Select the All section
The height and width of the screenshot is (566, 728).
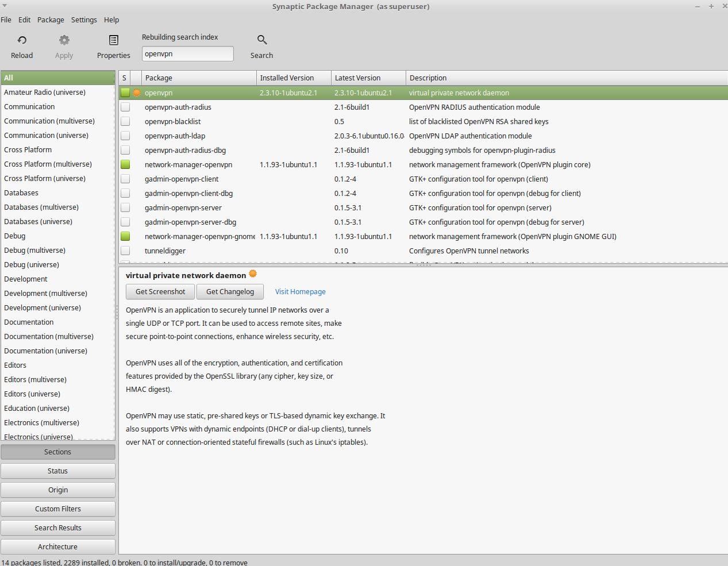(x=57, y=78)
